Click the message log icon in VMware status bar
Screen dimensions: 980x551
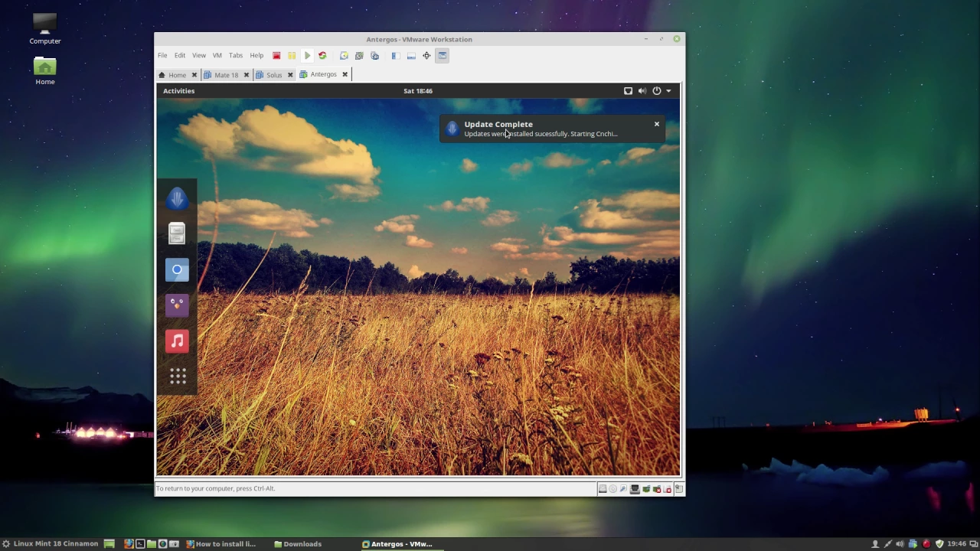pos(678,489)
